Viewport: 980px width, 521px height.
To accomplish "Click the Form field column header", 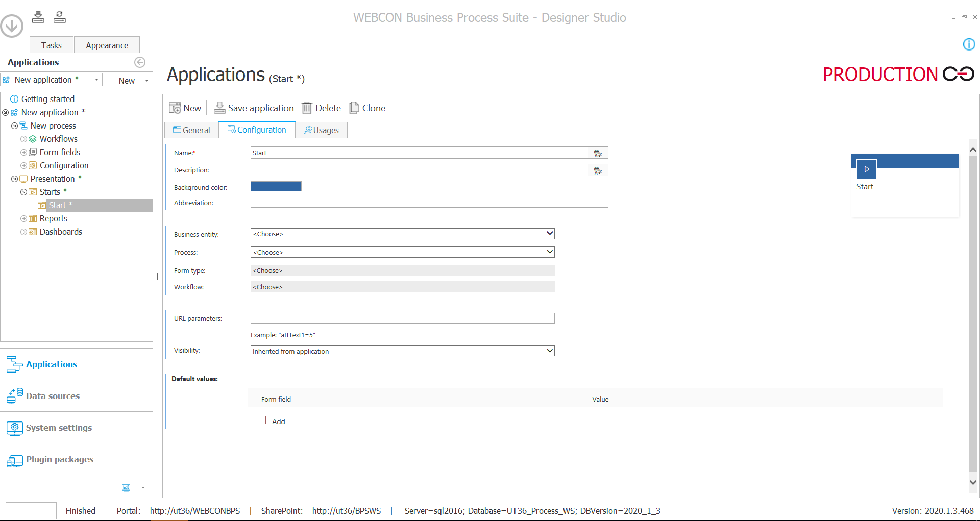I will pos(276,399).
